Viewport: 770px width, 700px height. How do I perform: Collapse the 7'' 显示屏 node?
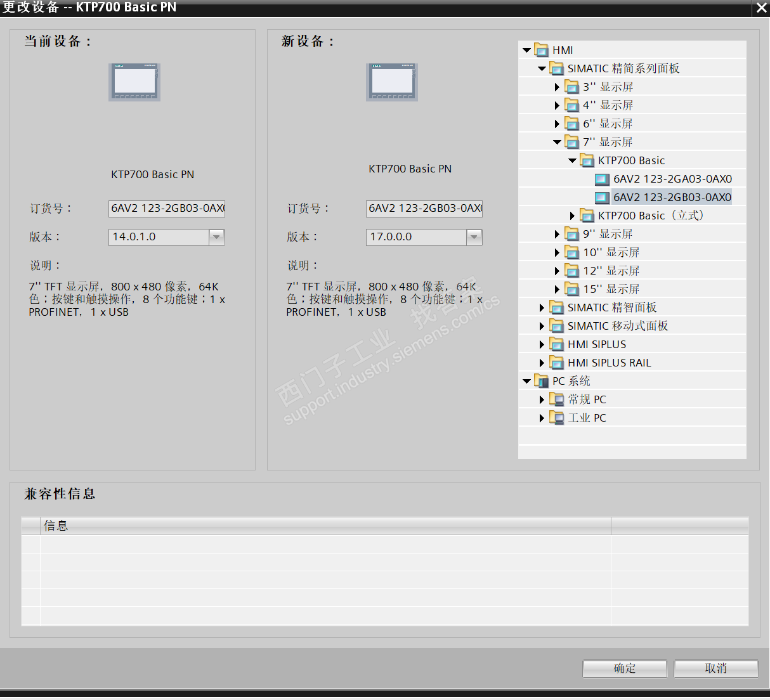(557, 142)
